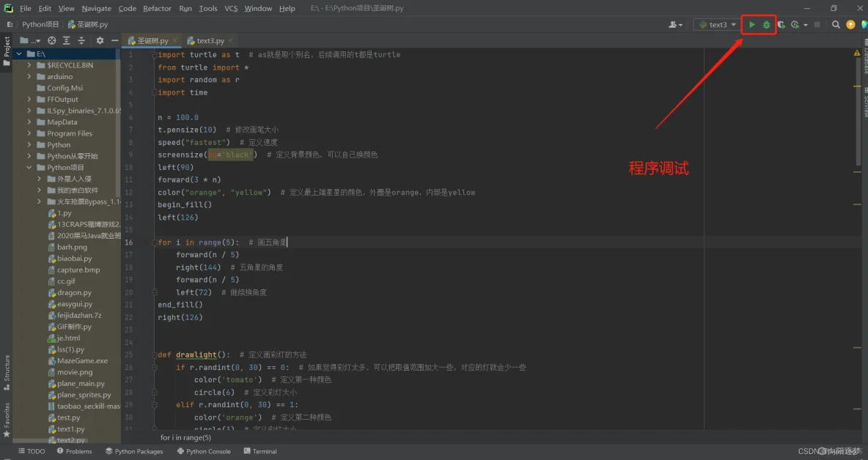Screen dimensions: 868x460
Task: Open the File menu
Action: coord(26,8)
